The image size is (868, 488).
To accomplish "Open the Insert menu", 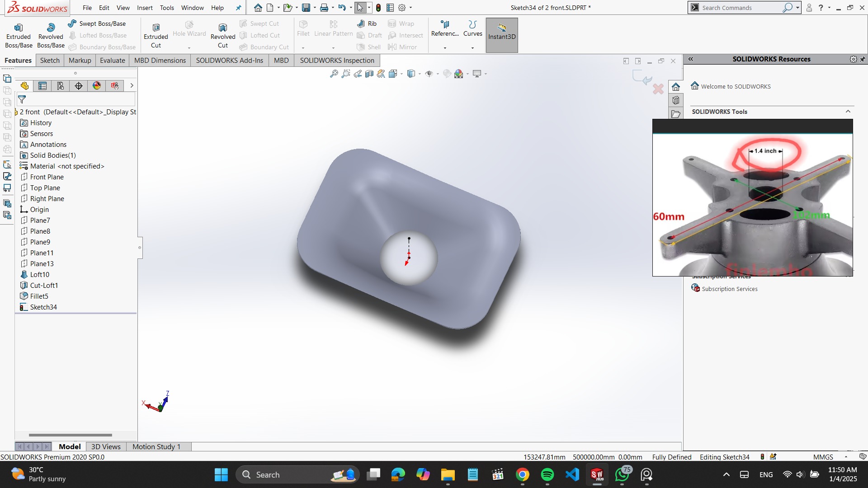I will [145, 8].
